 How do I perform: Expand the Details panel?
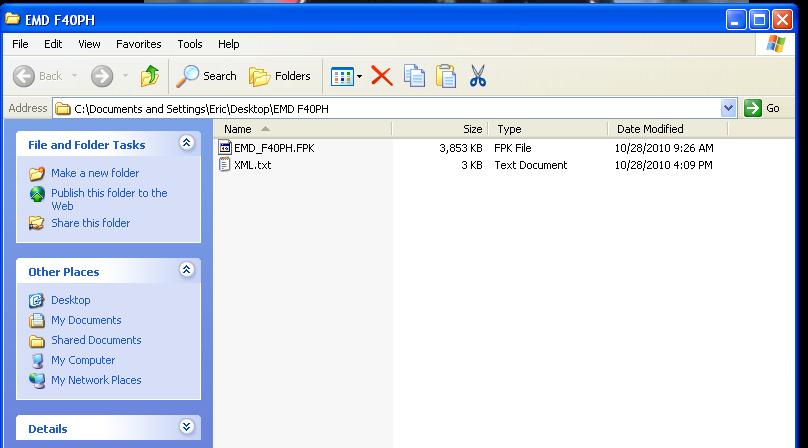pos(187,427)
